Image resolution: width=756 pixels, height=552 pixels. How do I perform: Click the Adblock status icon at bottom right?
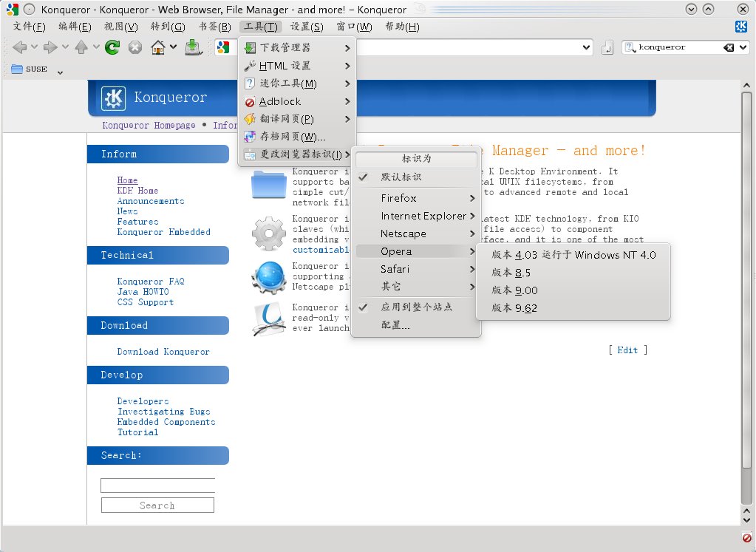point(746,538)
